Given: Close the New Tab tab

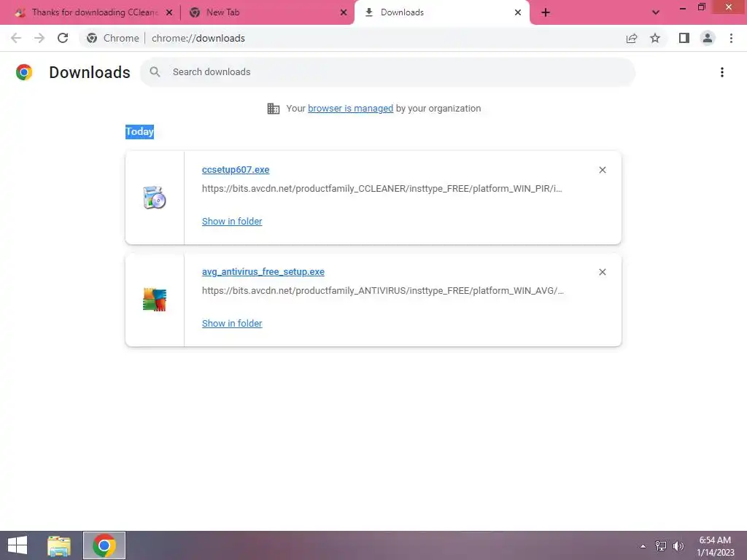Looking at the screenshot, I should (344, 12).
